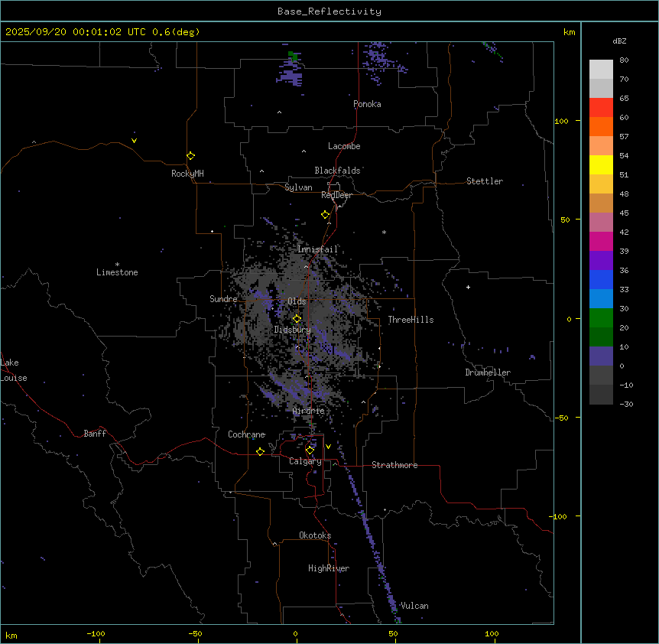Click the yellow diamond marker above Calgary
659x644 pixels.
pos(310,450)
